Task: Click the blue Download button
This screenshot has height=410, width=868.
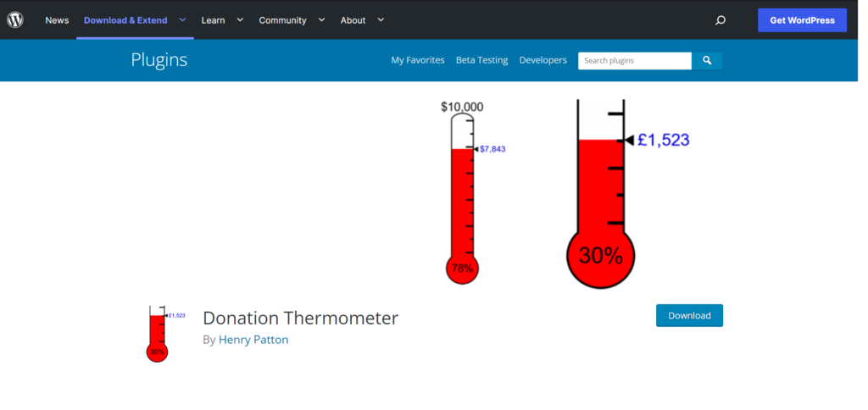Action: (x=689, y=315)
